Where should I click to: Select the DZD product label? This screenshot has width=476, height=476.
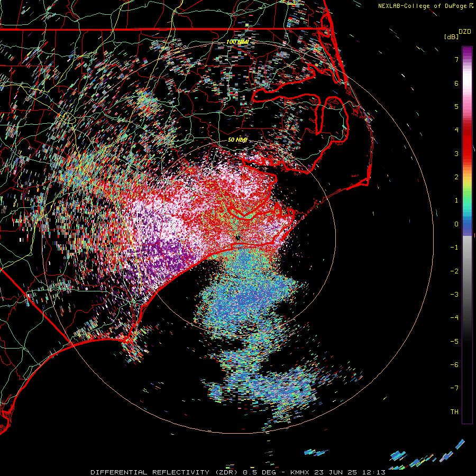click(x=465, y=32)
